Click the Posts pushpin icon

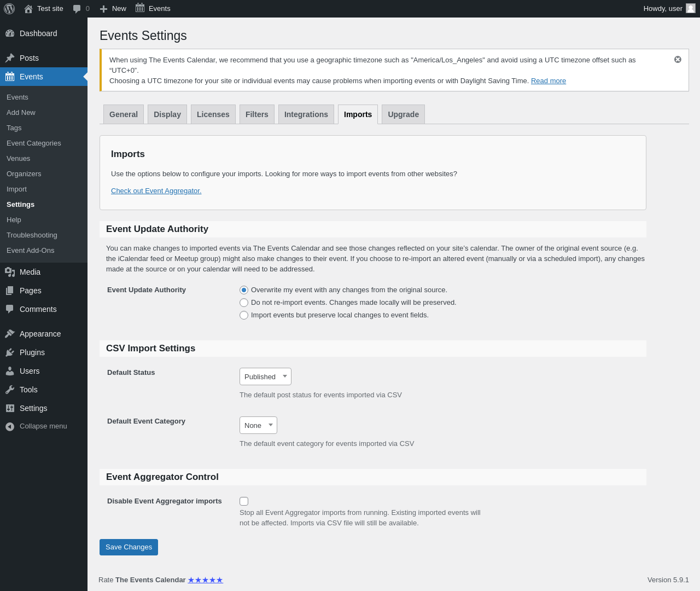[x=10, y=58]
